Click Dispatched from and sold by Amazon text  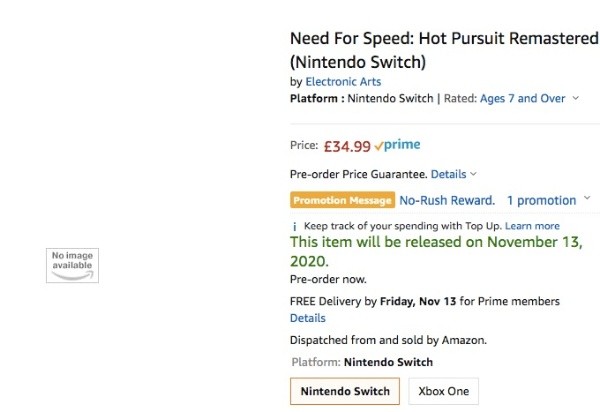pos(388,339)
